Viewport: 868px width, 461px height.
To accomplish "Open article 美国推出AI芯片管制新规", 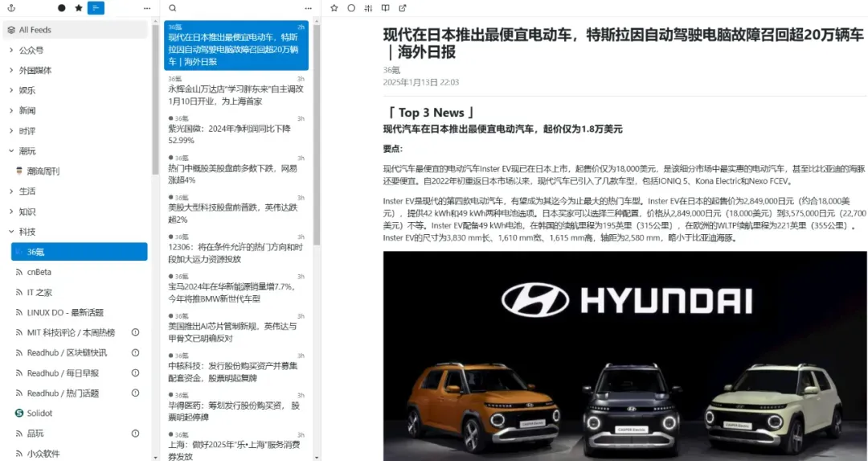I will (x=236, y=328).
